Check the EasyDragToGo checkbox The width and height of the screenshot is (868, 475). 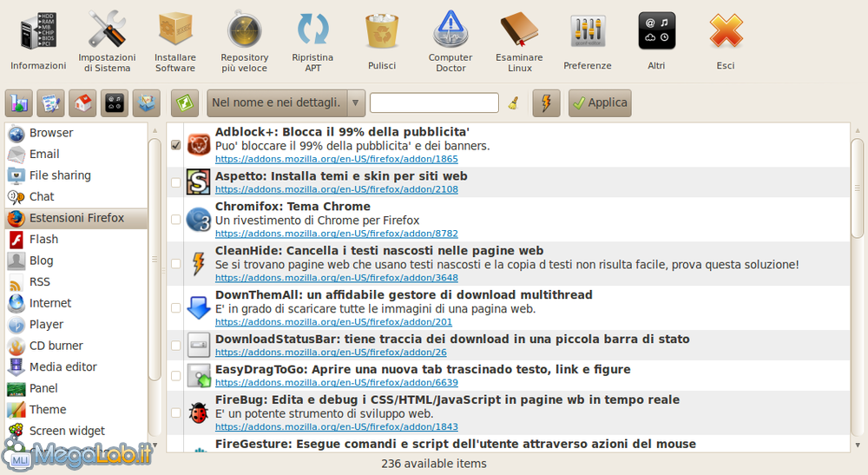[x=176, y=375]
